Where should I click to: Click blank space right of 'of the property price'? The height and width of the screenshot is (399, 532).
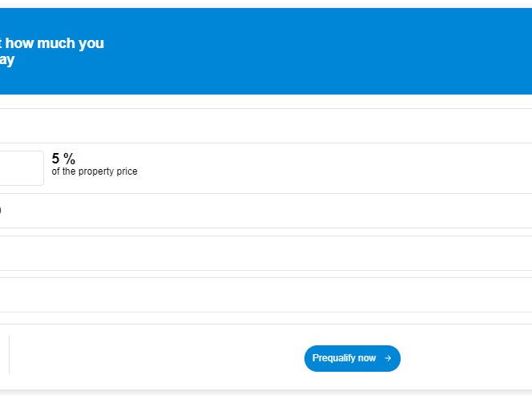click(320, 170)
